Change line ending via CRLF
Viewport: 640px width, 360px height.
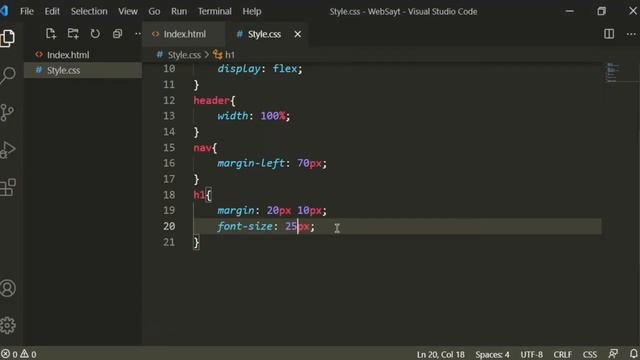click(562, 354)
